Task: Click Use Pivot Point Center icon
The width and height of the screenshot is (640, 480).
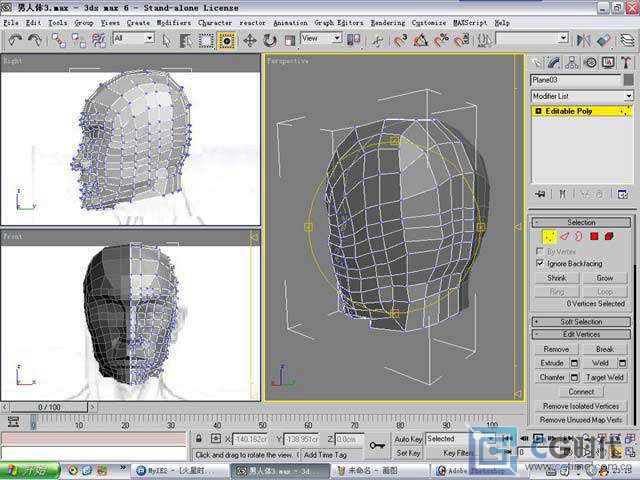Action: [353, 40]
